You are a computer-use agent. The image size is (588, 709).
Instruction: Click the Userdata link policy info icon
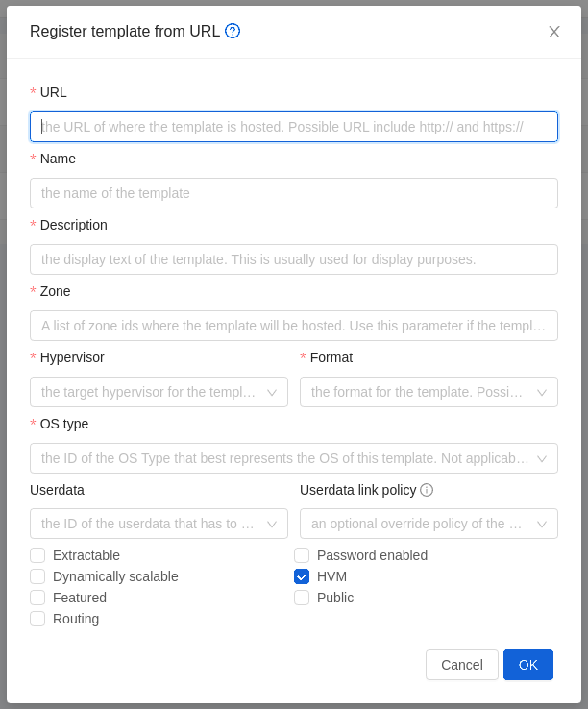click(x=427, y=490)
